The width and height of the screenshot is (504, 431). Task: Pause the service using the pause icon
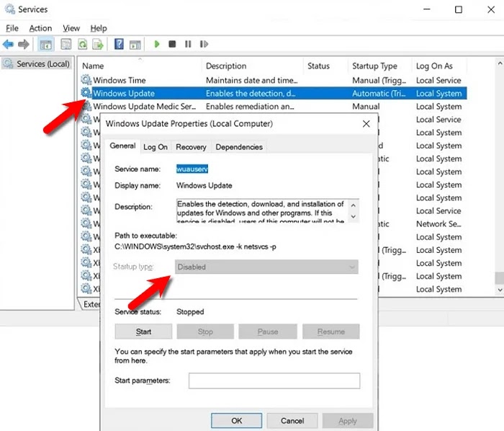188,44
